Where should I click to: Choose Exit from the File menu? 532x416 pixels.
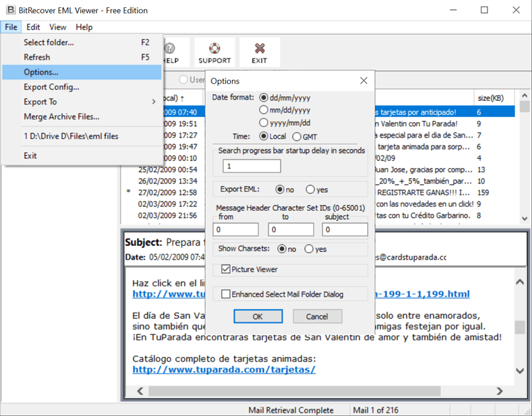click(x=82, y=156)
